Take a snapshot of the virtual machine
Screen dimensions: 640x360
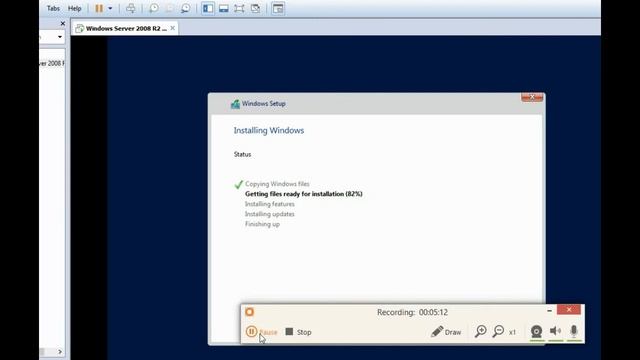coord(154,8)
